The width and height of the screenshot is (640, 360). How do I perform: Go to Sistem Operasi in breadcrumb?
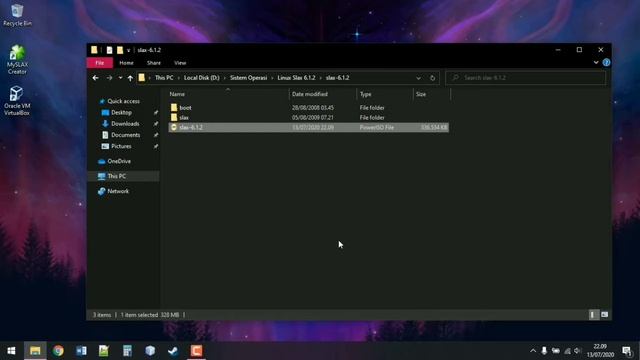click(248, 78)
